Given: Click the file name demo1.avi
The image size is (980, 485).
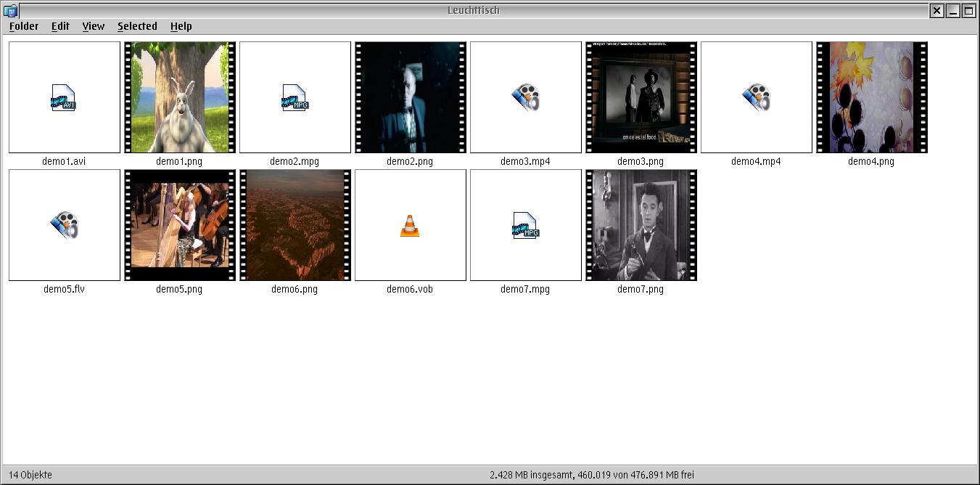Looking at the screenshot, I should 64,161.
